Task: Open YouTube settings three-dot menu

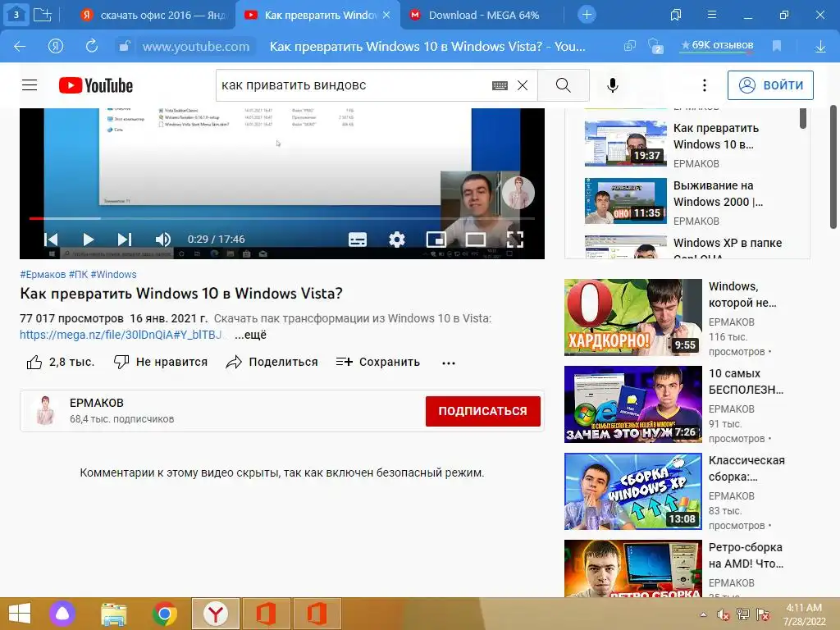Action: tap(705, 85)
